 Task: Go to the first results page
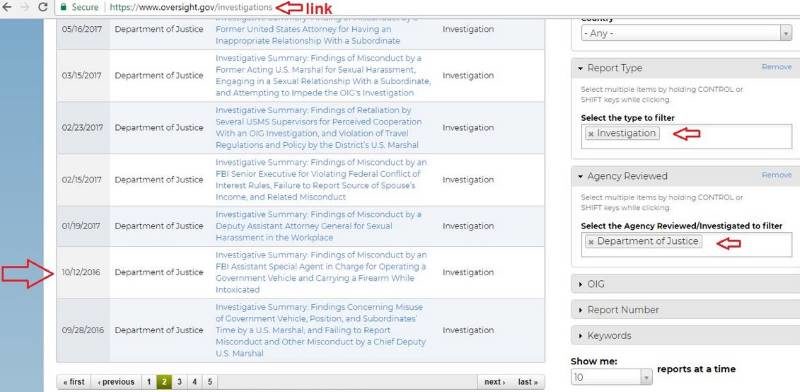[x=74, y=382]
